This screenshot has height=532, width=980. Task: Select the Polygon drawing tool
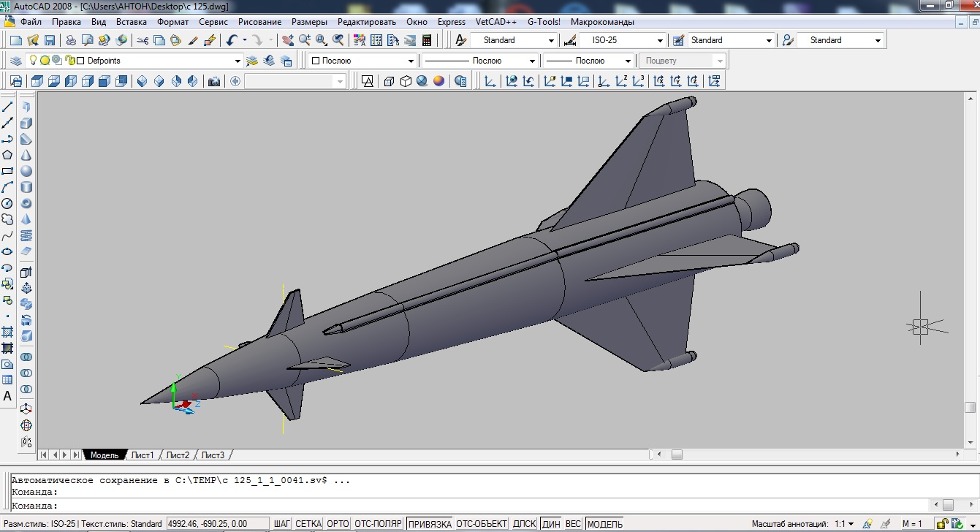(x=7, y=155)
